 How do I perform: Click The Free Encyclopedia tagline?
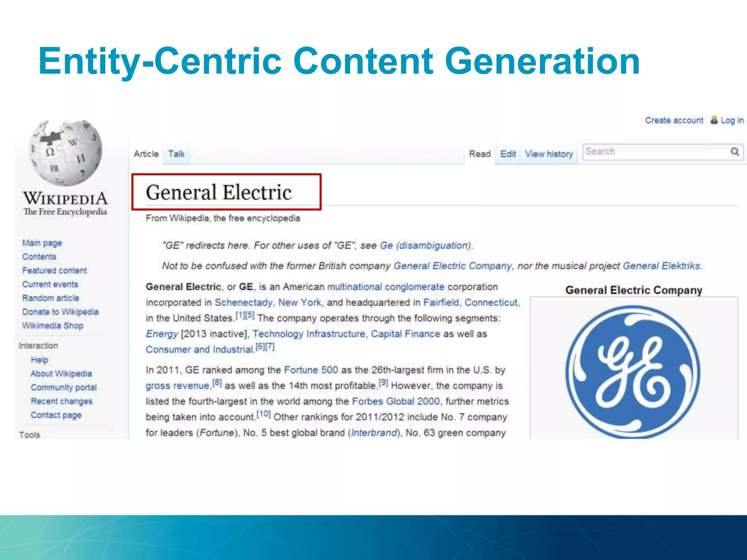[x=65, y=212]
